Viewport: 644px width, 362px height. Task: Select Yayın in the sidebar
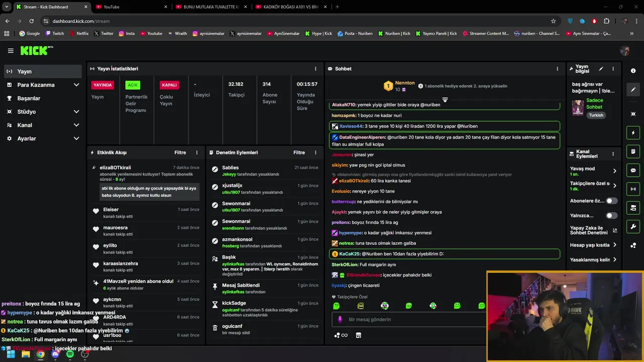point(43,71)
